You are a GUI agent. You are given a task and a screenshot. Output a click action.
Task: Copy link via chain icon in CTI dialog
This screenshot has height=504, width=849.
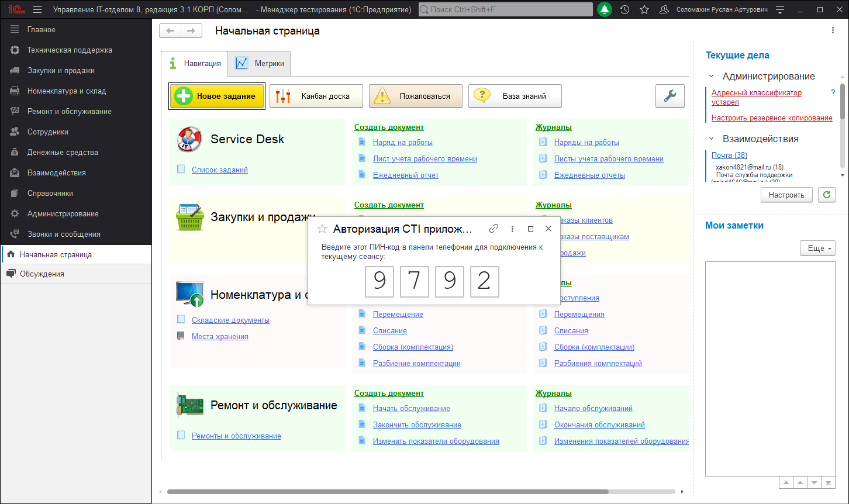click(493, 229)
